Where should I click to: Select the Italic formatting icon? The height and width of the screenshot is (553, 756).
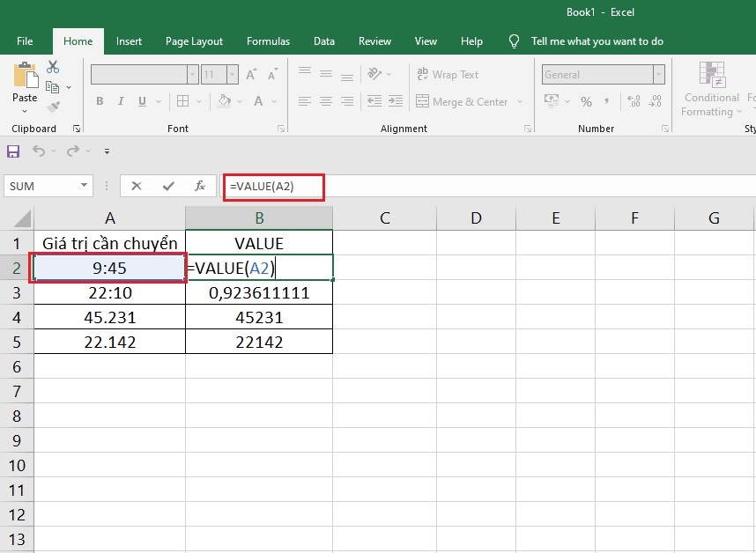point(121,101)
